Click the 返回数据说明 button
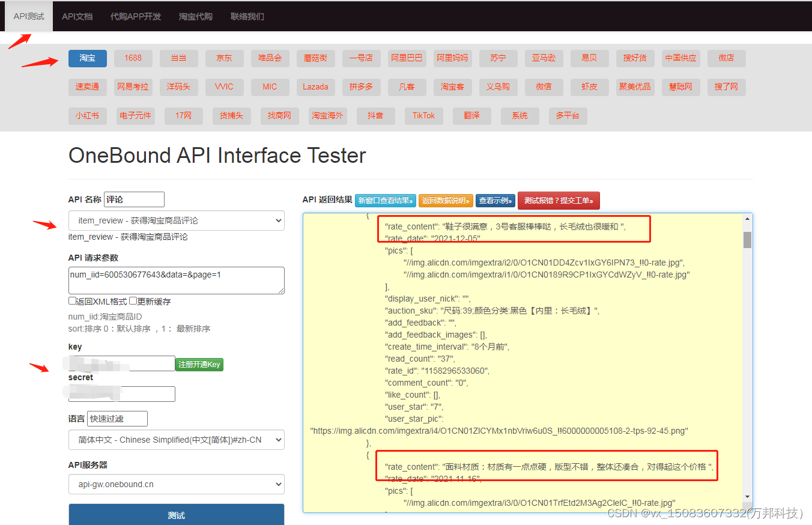Screen dimensions: 812x525 coord(446,201)
